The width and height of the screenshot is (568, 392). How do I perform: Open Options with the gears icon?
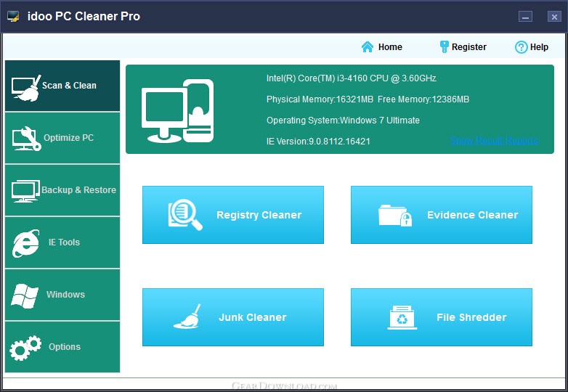coord(62,347)
